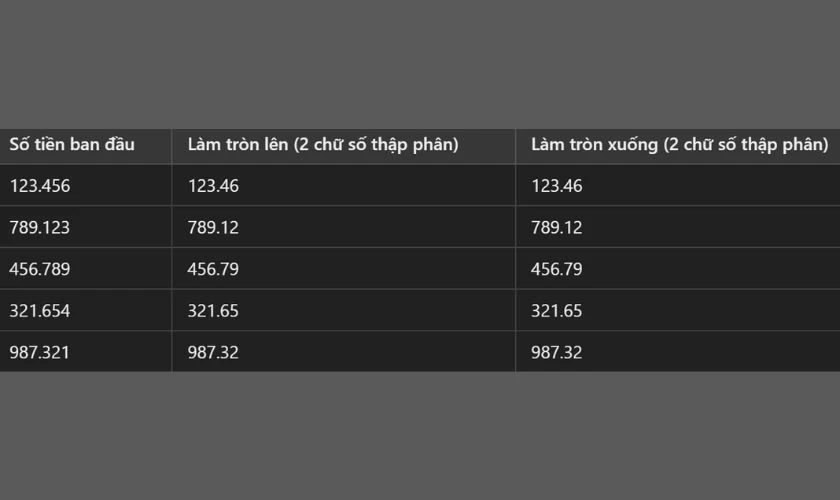
Task: Click the "Làm tròn xuống" column header
Action: (x=679, y=145)
